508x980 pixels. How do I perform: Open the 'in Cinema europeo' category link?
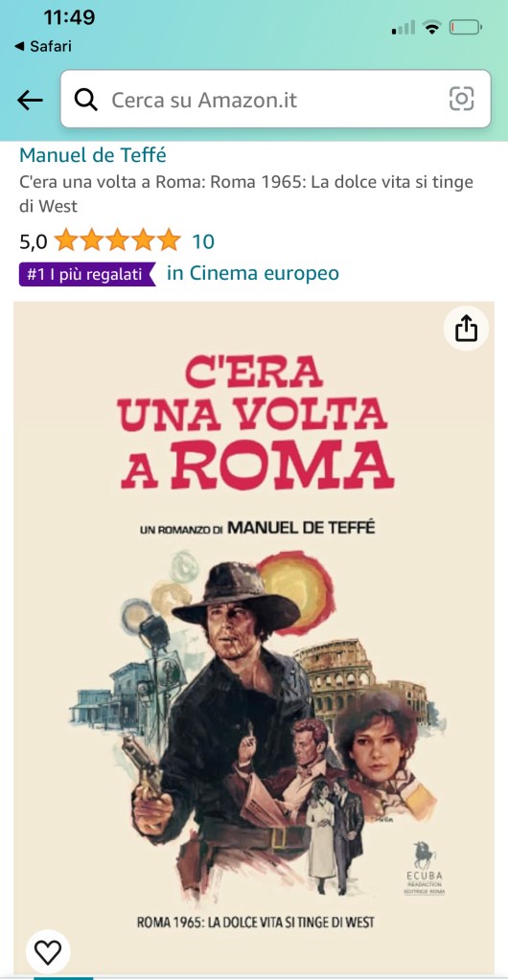[253, 273]
